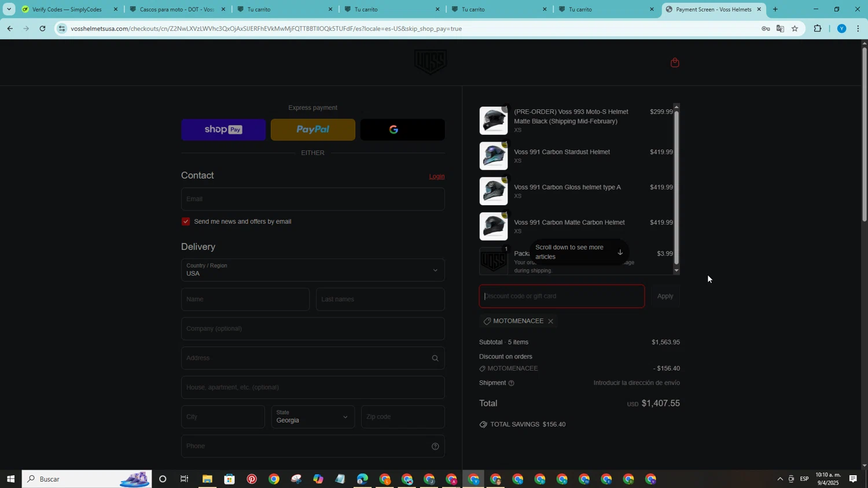Focus the Discount code or gift card field

coord(562,296)
